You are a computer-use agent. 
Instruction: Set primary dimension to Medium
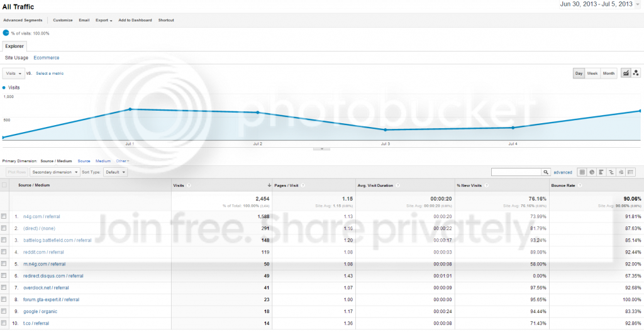103,161
